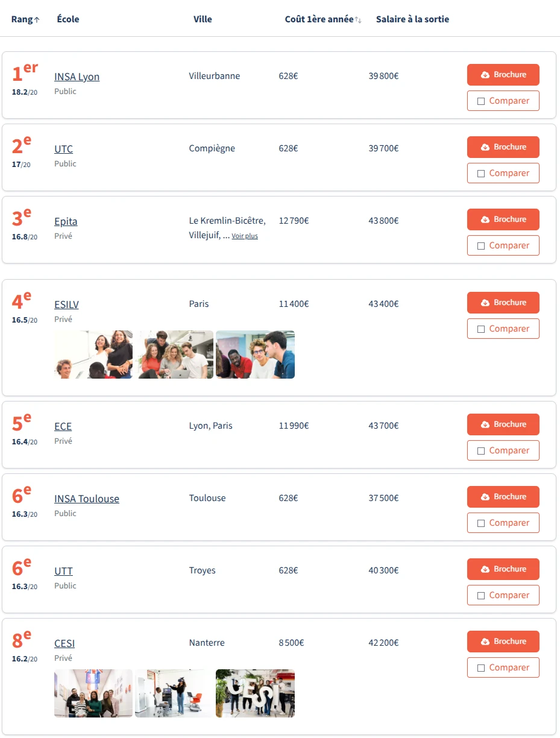Click the École column header
560x738 pixels.
pyautogui.click(x=68, y=19)
